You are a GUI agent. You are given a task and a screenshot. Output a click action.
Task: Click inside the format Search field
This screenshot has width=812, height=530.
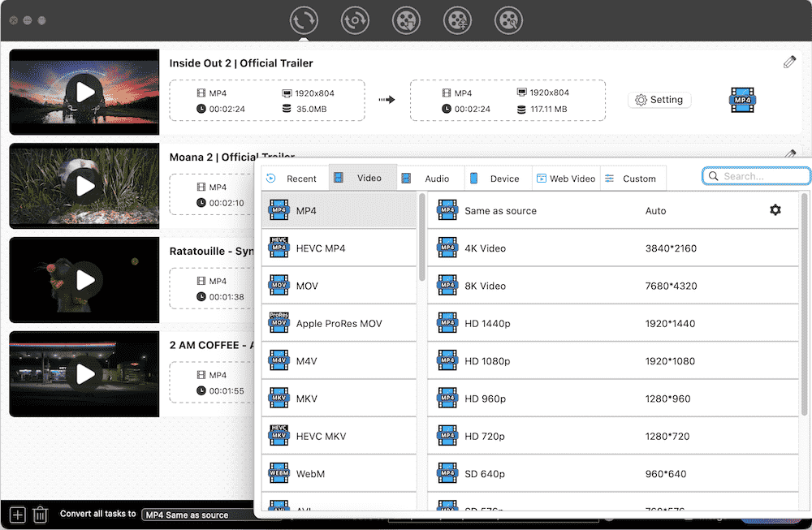pos(756,175)
